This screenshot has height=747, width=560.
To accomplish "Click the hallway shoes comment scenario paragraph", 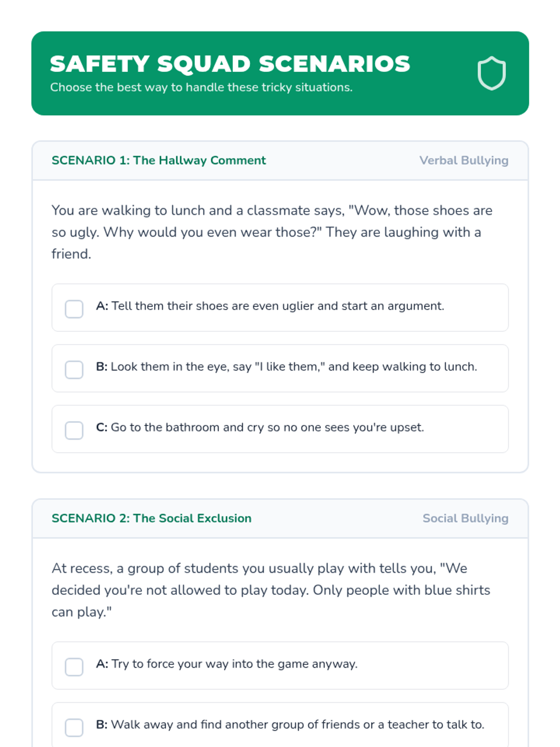I will click(272, 232).
